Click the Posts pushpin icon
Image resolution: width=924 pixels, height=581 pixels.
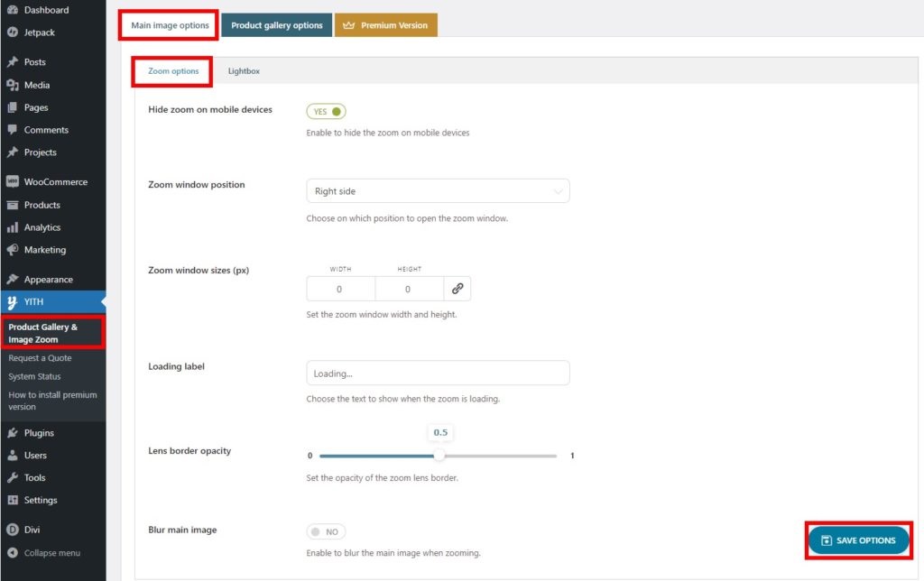click(13, 62)
